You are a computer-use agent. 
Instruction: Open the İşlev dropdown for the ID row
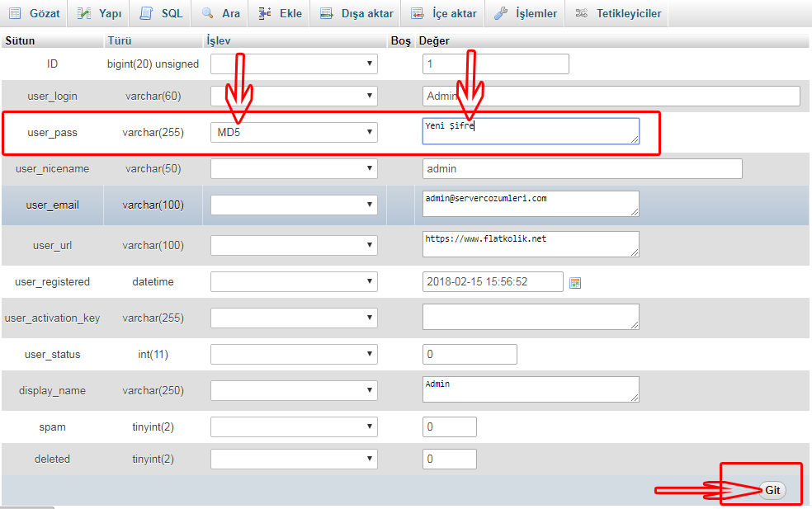tap(294, 63)
